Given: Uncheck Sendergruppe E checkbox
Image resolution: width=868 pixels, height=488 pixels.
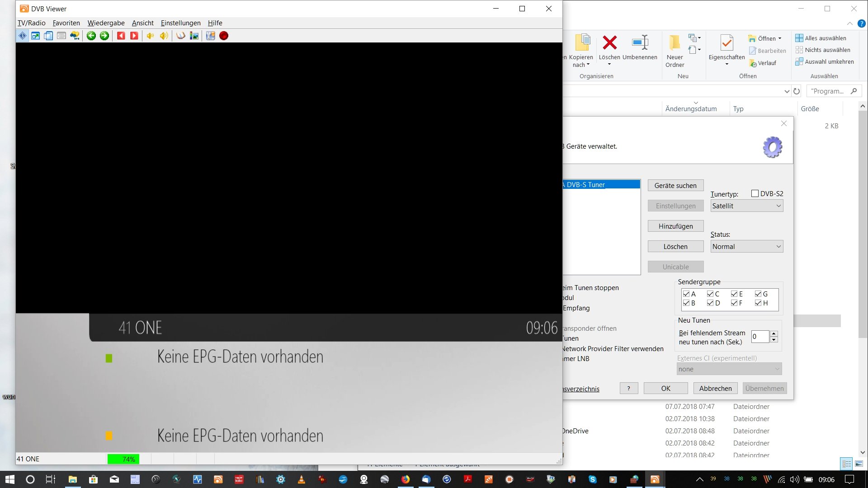Looking at the screenshot, I should pos(734,294).
